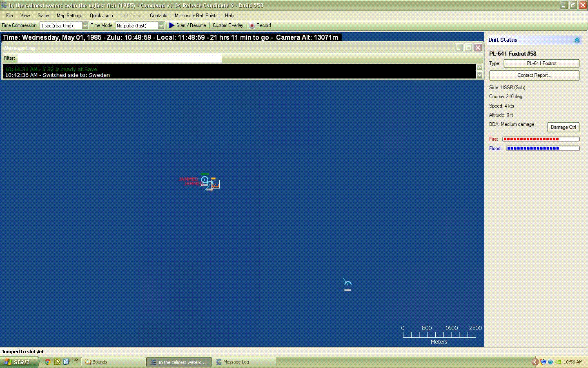Click the 'Altitude: 0 ft' text
The width and height of the screenshot is (588, 368).
(x=501, y=115)
